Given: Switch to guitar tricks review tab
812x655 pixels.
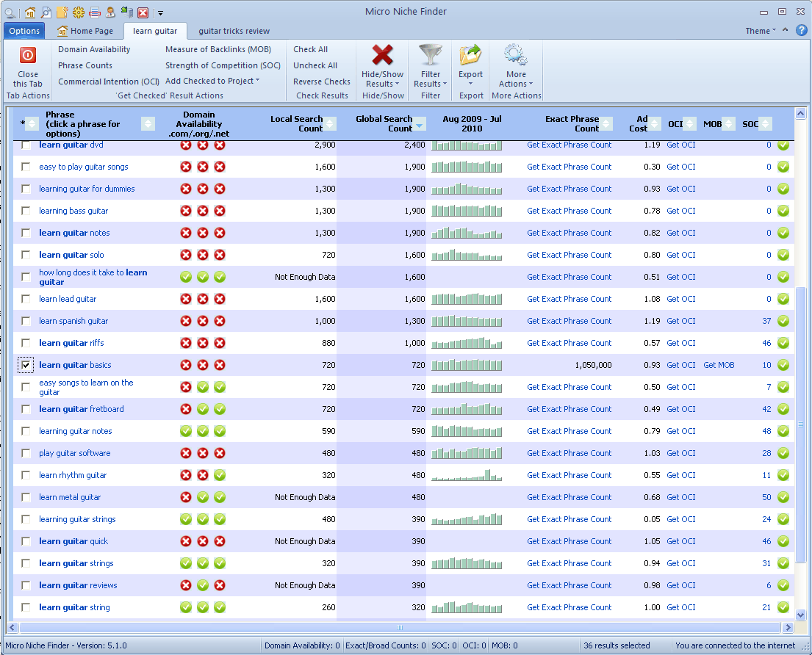Looking at the screenshot, I should coord(234,31).
